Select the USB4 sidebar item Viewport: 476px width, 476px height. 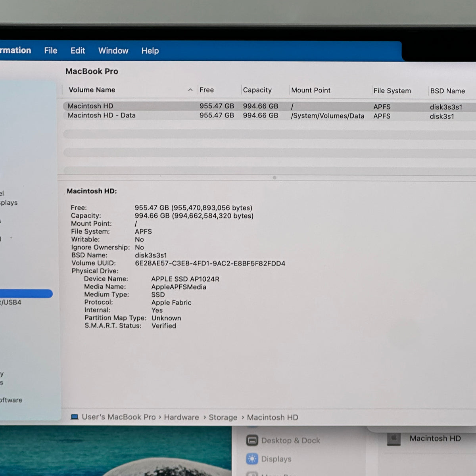pyautogui.click(x=11, y=303)
